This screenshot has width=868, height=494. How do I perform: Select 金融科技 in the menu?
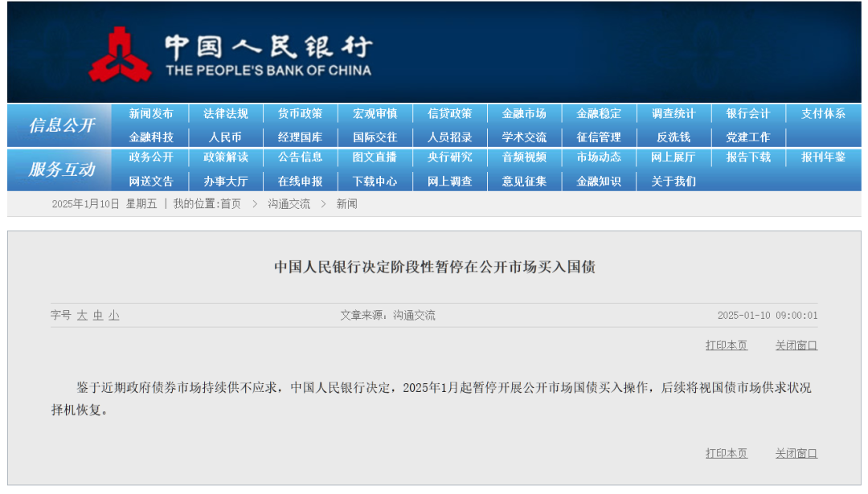[150, 137]
